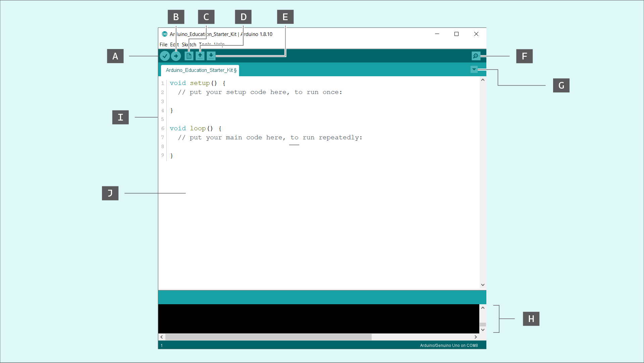Click the 'put your setup code here' comment

pyautogui.click(x=260, y=92)
